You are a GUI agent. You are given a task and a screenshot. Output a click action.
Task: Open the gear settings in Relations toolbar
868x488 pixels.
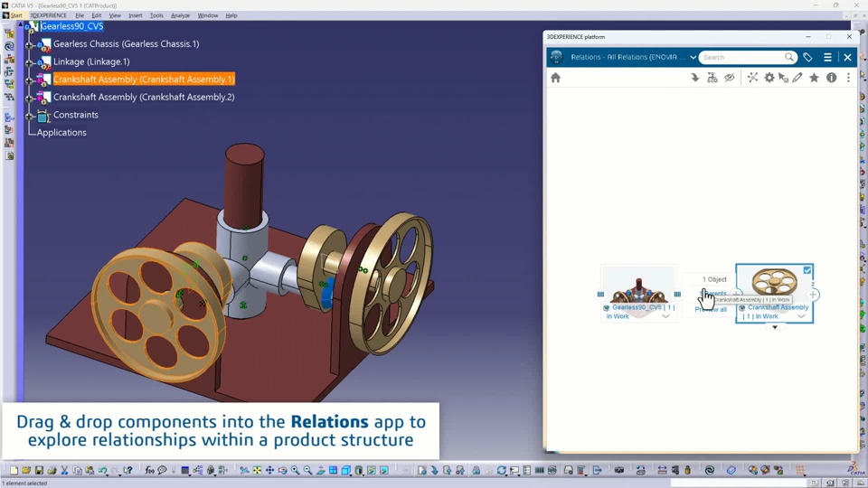[x=769, y=78]
